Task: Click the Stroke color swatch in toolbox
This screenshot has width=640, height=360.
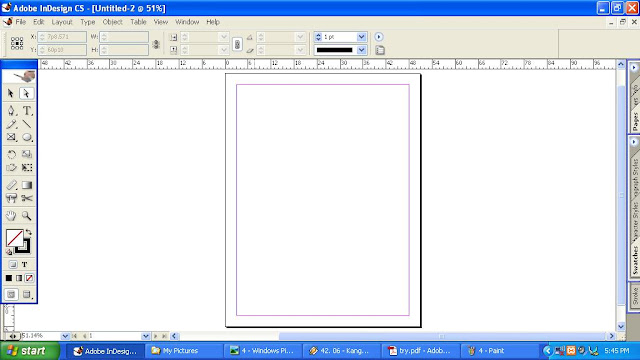Action: point(24,247)
